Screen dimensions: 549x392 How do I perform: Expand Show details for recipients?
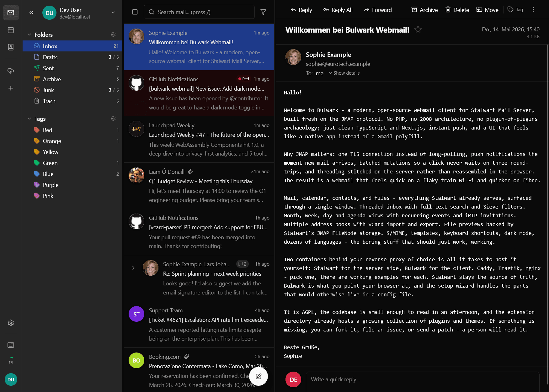(344, 73)
